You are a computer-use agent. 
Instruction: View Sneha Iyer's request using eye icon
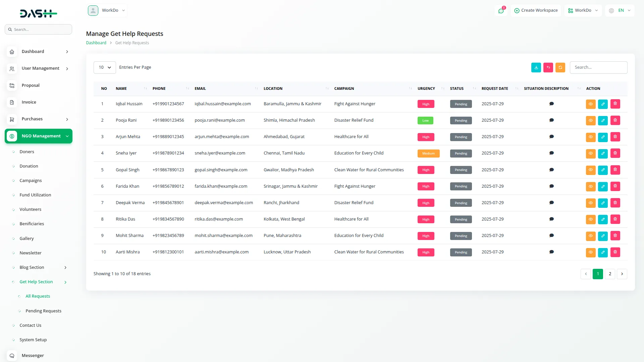click(x=591, y=154)
